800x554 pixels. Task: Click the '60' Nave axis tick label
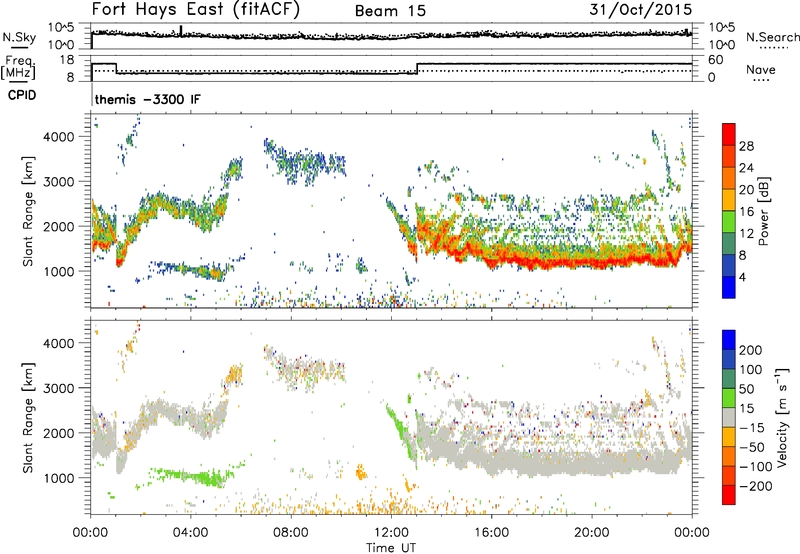pos(715,60)
